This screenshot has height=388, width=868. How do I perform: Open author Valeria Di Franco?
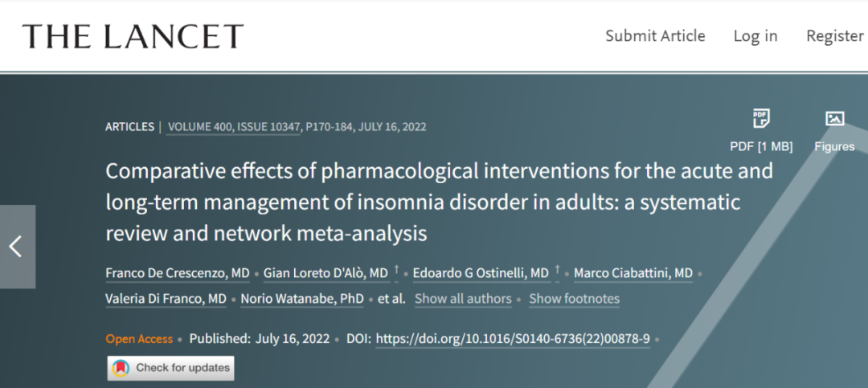[x=166, y=299]
